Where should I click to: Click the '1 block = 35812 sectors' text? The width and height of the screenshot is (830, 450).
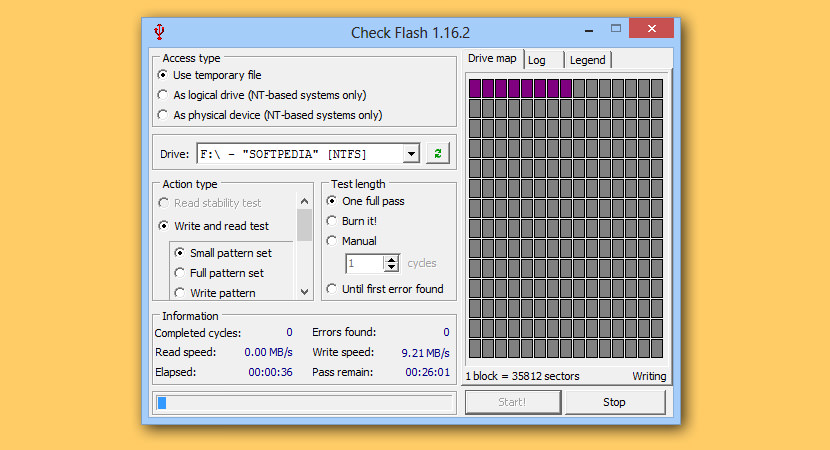tap(522, 376)
